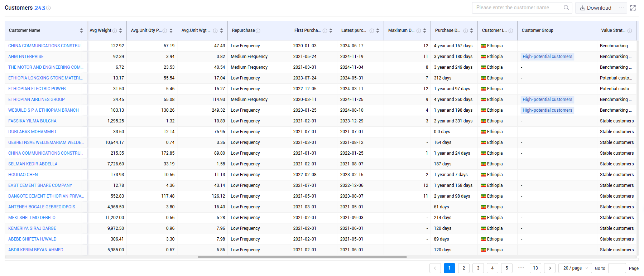Open ABEBE SHIFETA H/WALD customer
The image size is (644, 276).
point(32,239)
